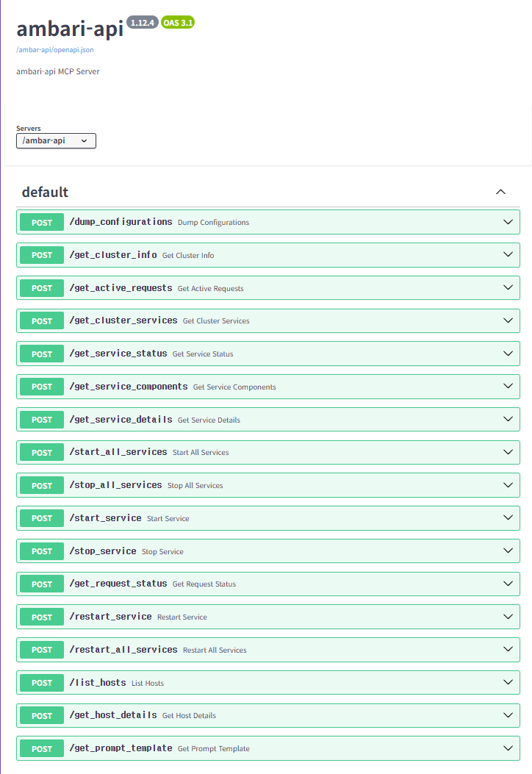Screen dimensions: 532x774
Task: Expand chevron for /start_all_services row
Action: tap(508, 452)
